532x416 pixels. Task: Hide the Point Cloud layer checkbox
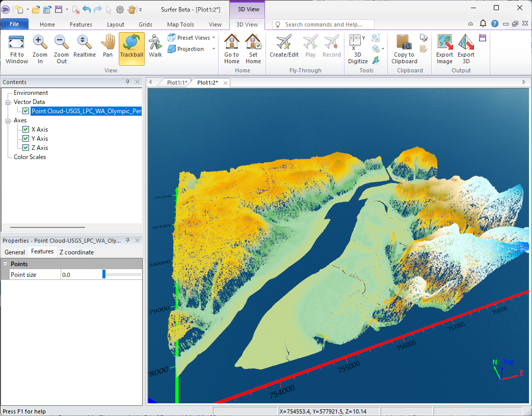(25, 111)
